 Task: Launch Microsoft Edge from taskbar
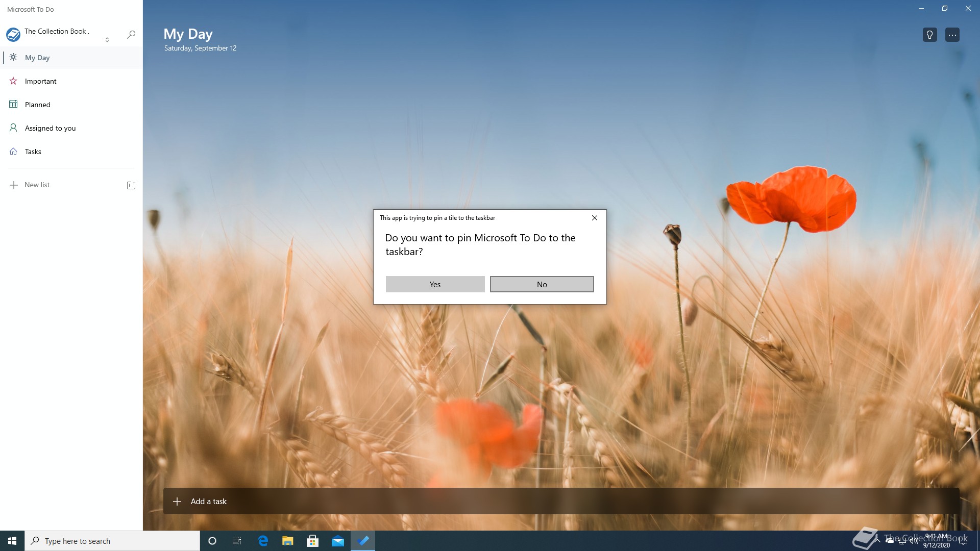click(x=263, y=541)
